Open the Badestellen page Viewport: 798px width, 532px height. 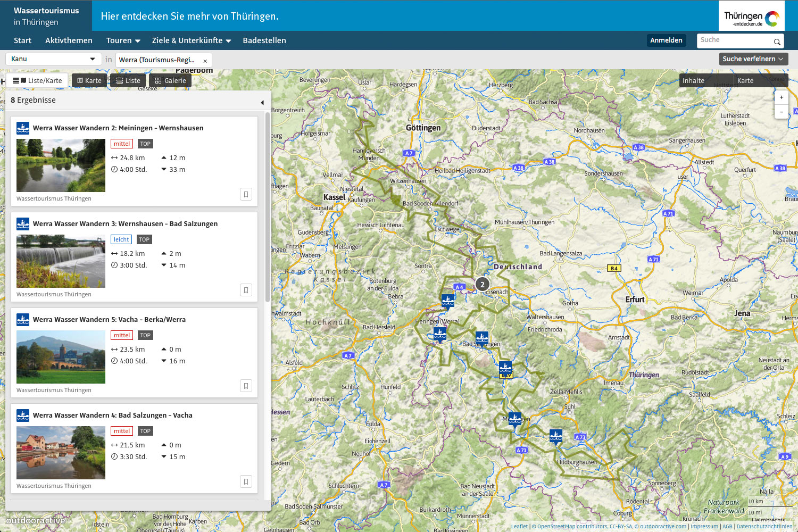pos(264,40)
